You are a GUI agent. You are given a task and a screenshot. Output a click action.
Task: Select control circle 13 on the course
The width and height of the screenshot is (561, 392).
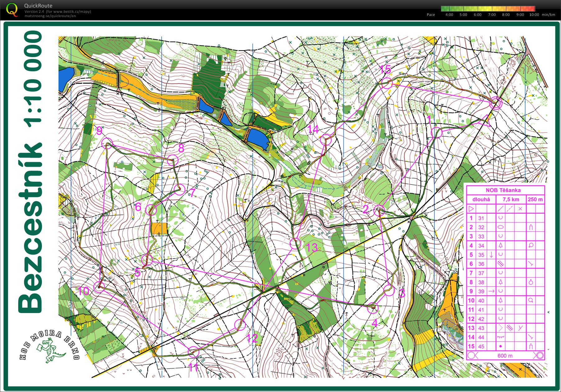pos(295,243)
